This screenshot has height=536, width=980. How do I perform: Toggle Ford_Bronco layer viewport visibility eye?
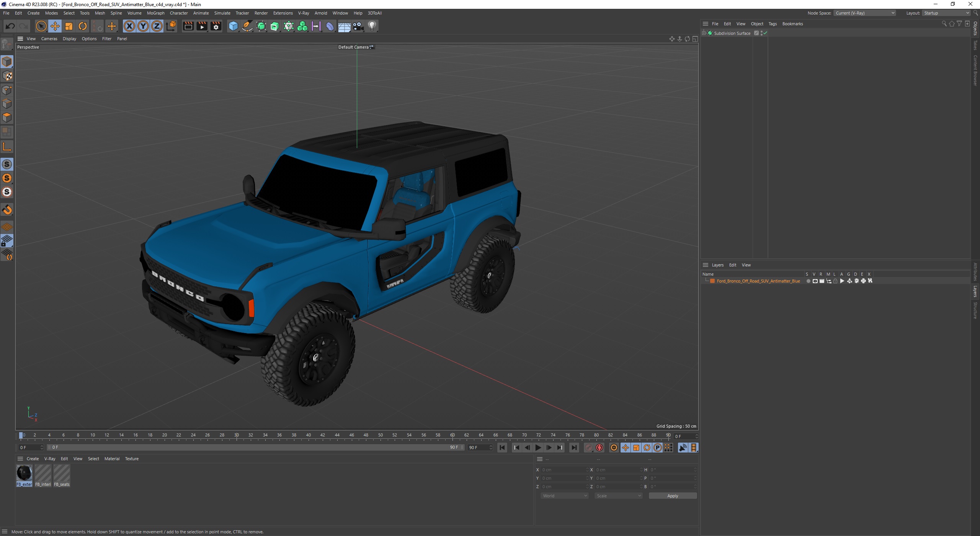click(x=815, y=281)
